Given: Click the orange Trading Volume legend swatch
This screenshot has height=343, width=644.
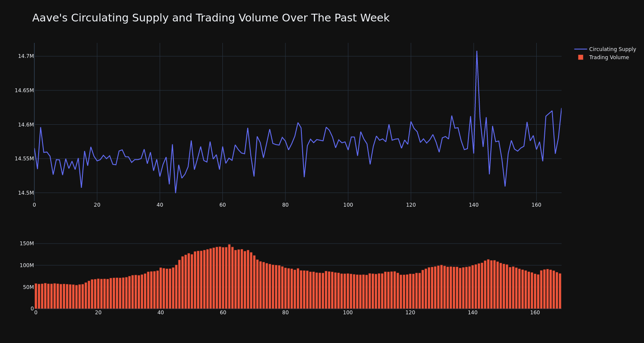Looking at the screenshot, I should pos(580,57).
